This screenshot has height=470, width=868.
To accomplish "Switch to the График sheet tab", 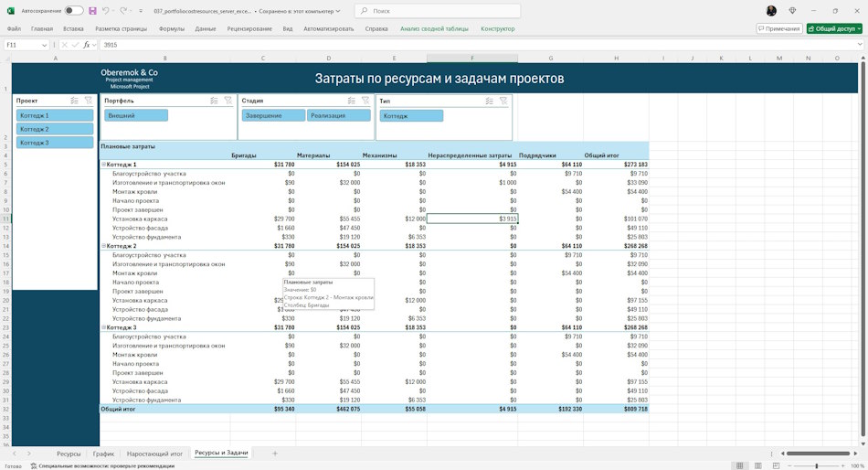I will click(103, 454).
